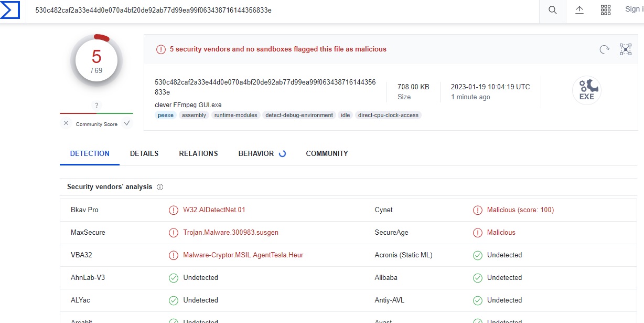The width and height of the screenshot is (644, 323).
Task: Click the assembly tag
Action: coord(194,115)
